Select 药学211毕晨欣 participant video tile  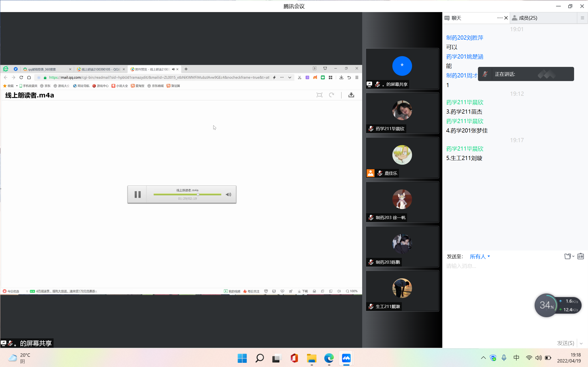coord(402,113)
